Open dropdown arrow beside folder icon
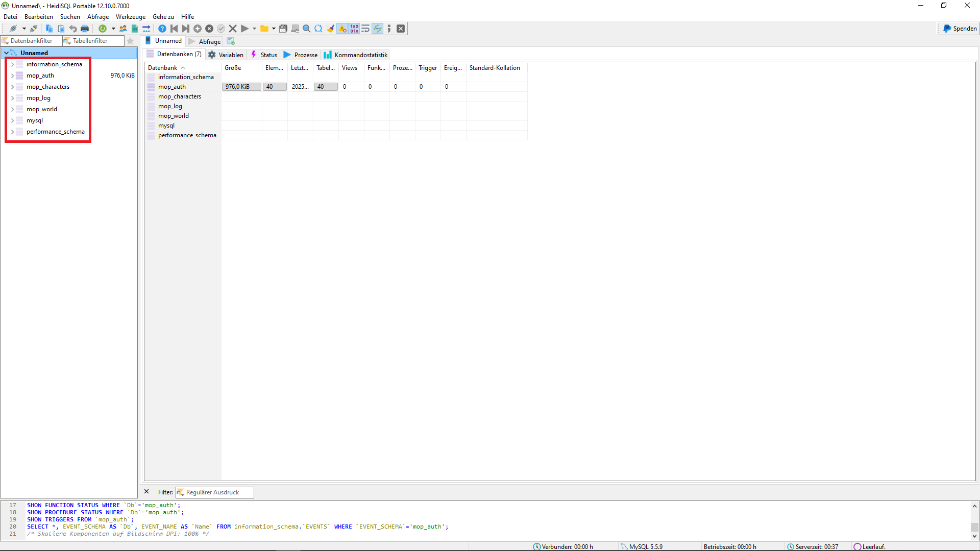980x551 pixels. (x=274, y=29)
